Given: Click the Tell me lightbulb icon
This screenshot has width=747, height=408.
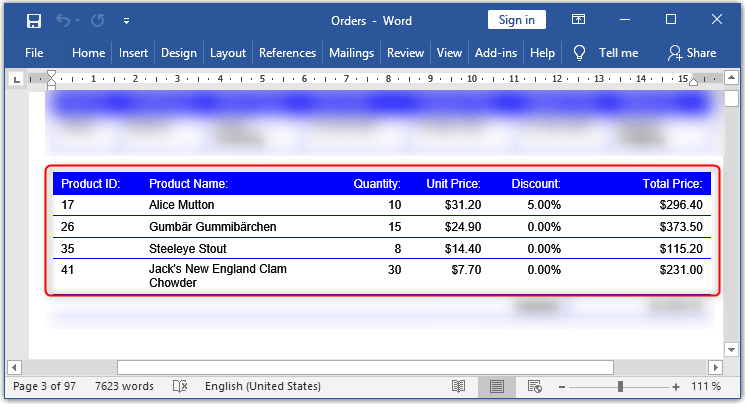Looking at the screenshot, I should click(x=579, y=53).
